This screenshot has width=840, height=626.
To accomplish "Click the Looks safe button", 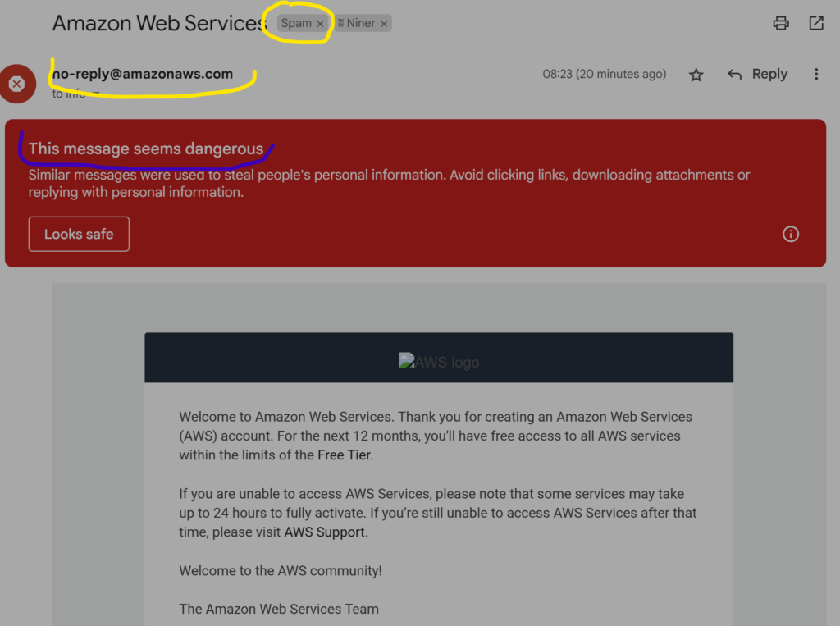I will [x=79, y=234].
